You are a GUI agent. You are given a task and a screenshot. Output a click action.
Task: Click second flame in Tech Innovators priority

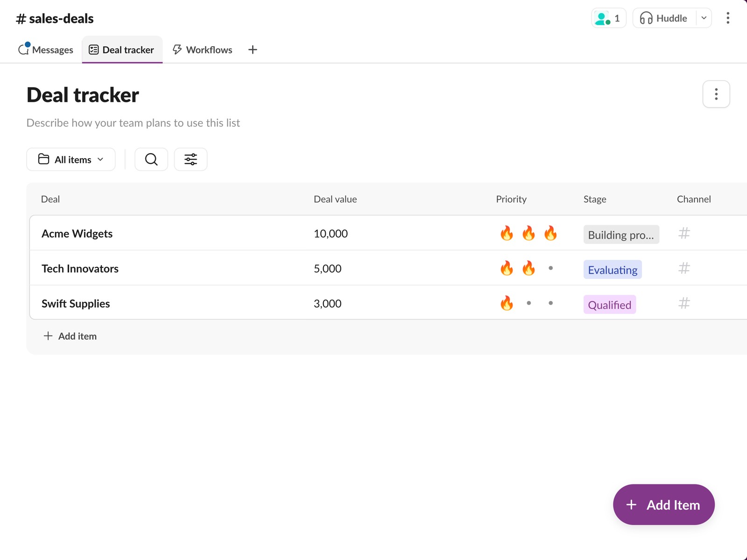[529, 268]
